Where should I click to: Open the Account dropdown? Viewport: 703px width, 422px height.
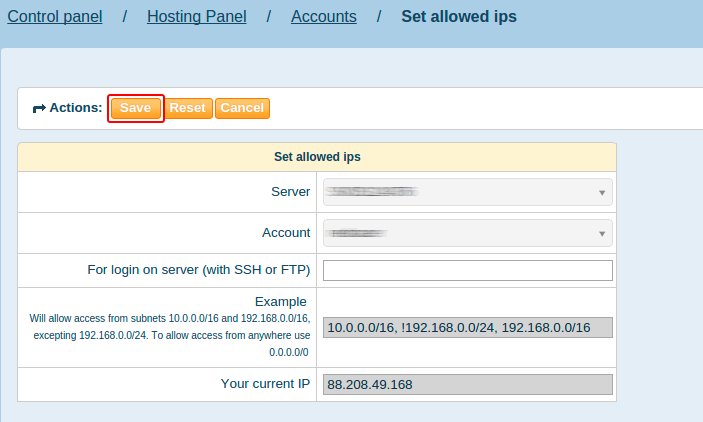click(466, 233)
